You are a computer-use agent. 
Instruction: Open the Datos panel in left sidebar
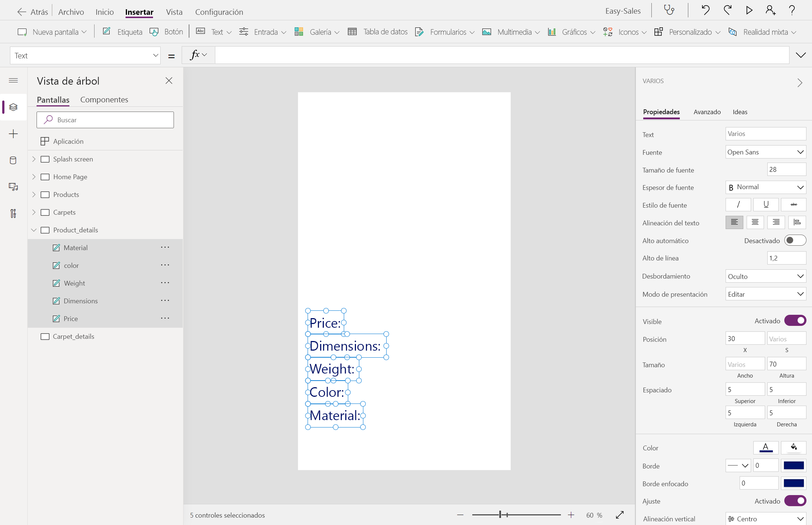13,160
